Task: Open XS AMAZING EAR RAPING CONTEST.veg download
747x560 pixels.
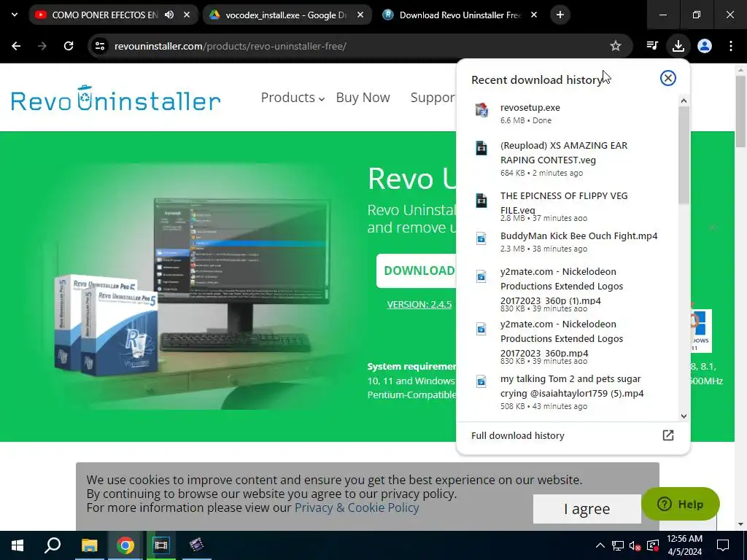Action: point(568,158)
